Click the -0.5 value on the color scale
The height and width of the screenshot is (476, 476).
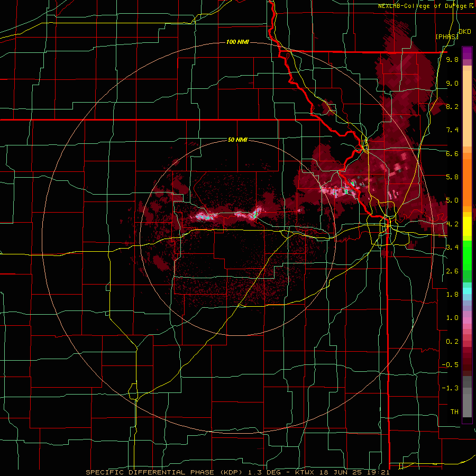[450, 365]
